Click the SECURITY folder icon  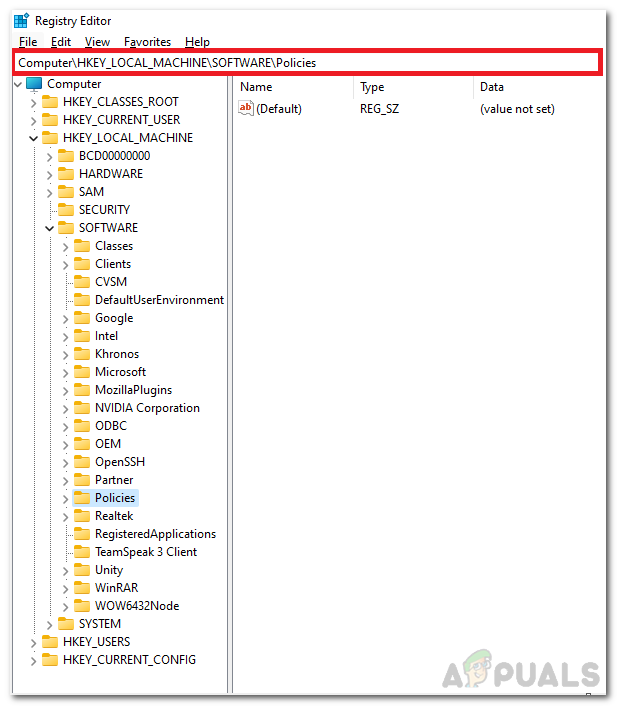[66, 210]
